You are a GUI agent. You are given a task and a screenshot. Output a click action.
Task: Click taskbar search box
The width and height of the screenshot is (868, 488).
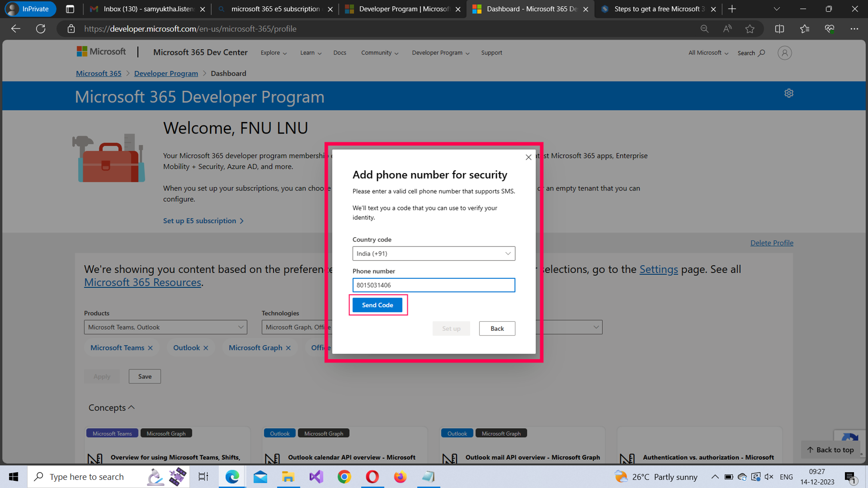tap(108, 477)
